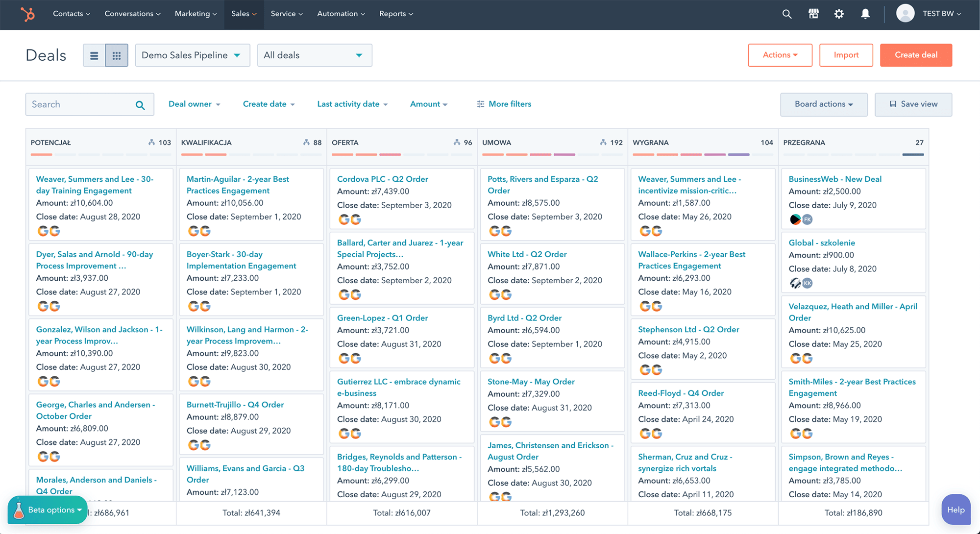Click the KK owner avatar on Global - szkolenie
980x534 pixels.
[x=808, y=283]
